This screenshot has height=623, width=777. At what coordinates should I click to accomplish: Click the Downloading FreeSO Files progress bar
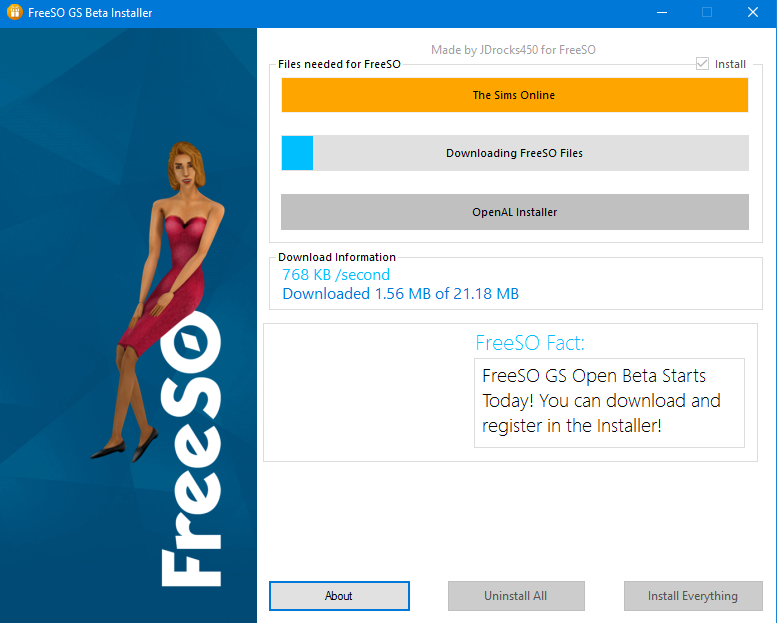pyautogui.click(x=514, y=153)
